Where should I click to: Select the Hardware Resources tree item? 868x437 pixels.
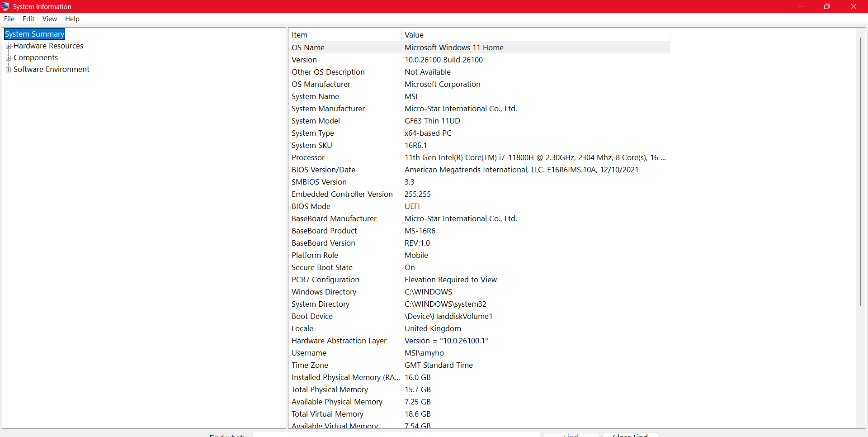coord(48,46)
